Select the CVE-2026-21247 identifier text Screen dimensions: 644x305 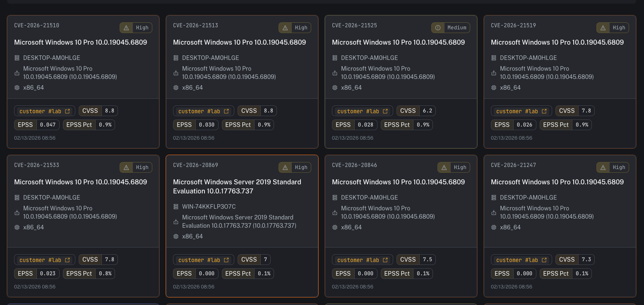[513, 165]
